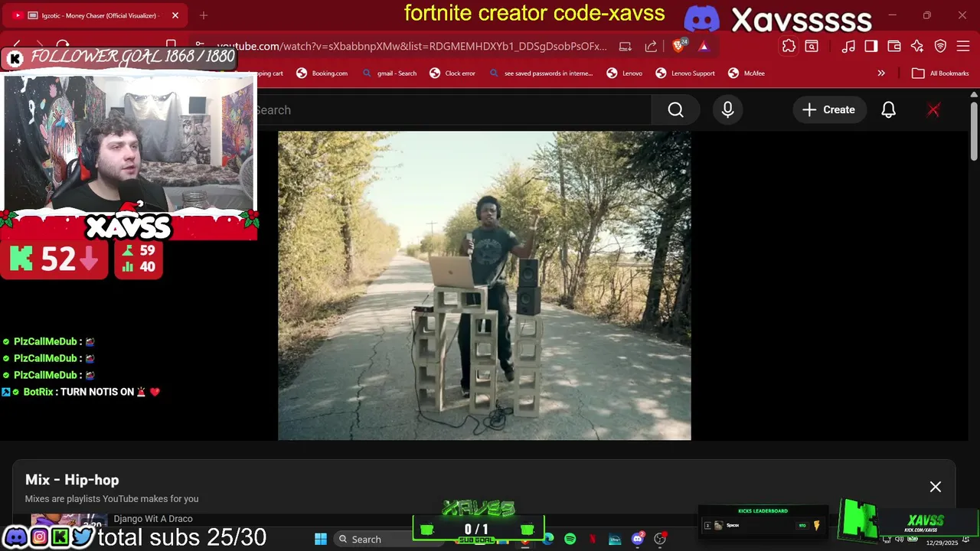Open the Brave Wallet icon

(894, 46)
